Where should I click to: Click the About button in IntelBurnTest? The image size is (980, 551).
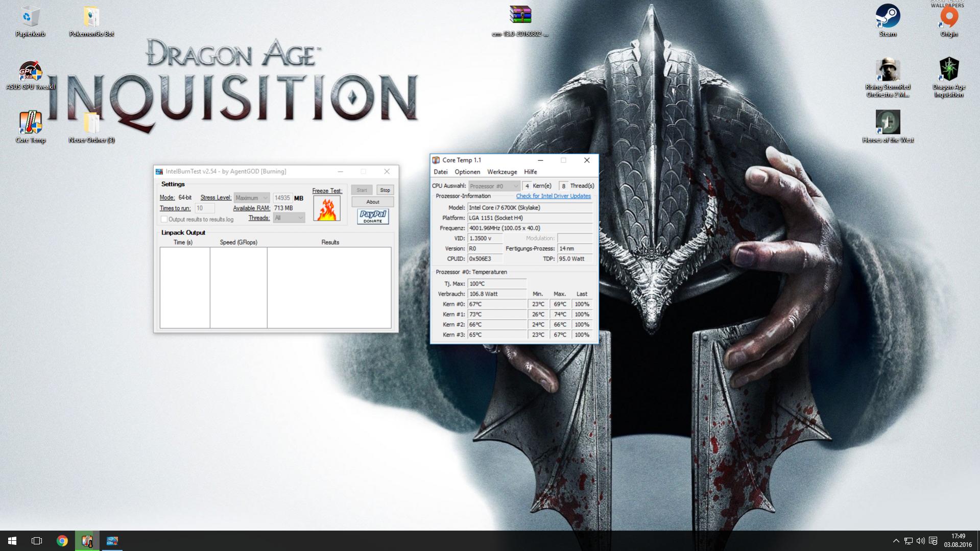click(373, 202)
